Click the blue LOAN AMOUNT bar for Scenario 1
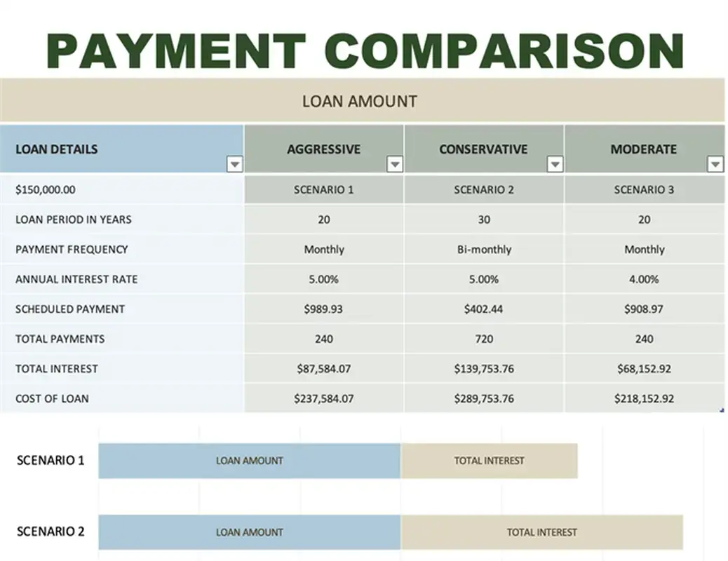 [250, 461]
